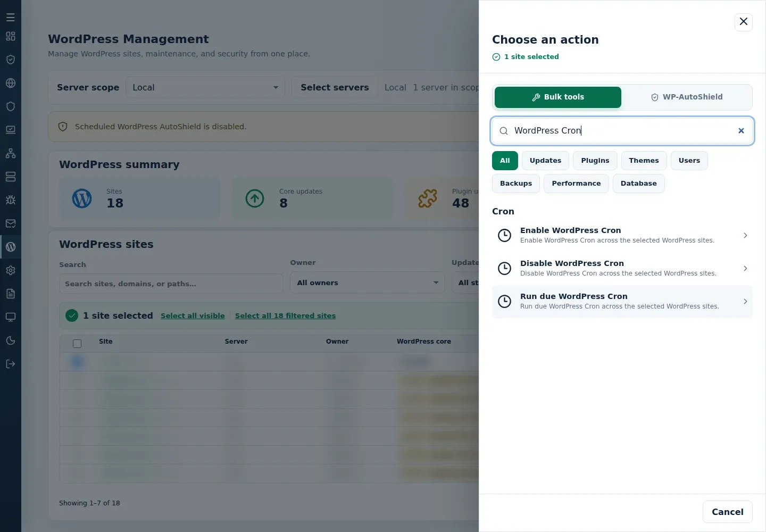The height and width of the screenshot is (532, 766).
Task: Filter actions by All
Action: pos(505,161)
